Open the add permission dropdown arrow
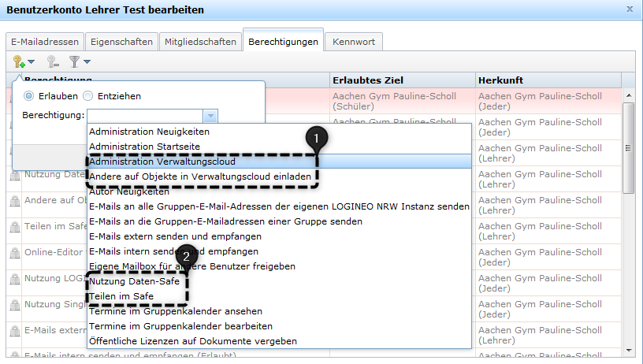This screenshot has width=643, height=364. click(32, 62)
